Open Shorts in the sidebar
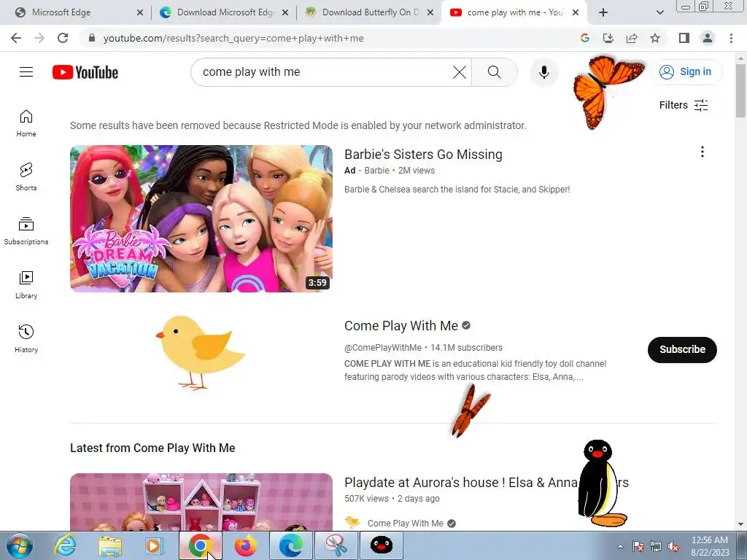This screenshot has width=747, height=560. tap(26, 177)
